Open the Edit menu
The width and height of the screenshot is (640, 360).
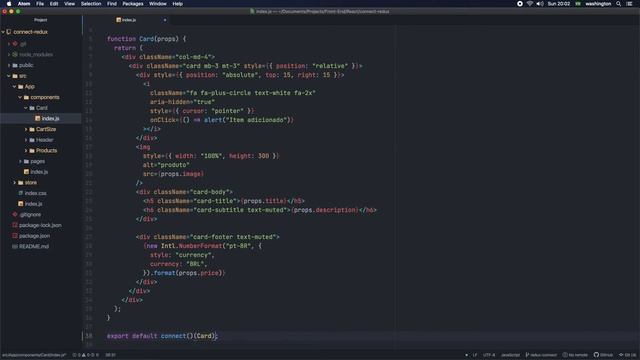54,4
